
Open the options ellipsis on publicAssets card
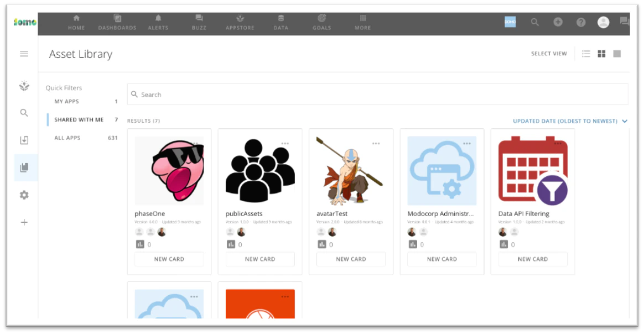pos(285,144)
